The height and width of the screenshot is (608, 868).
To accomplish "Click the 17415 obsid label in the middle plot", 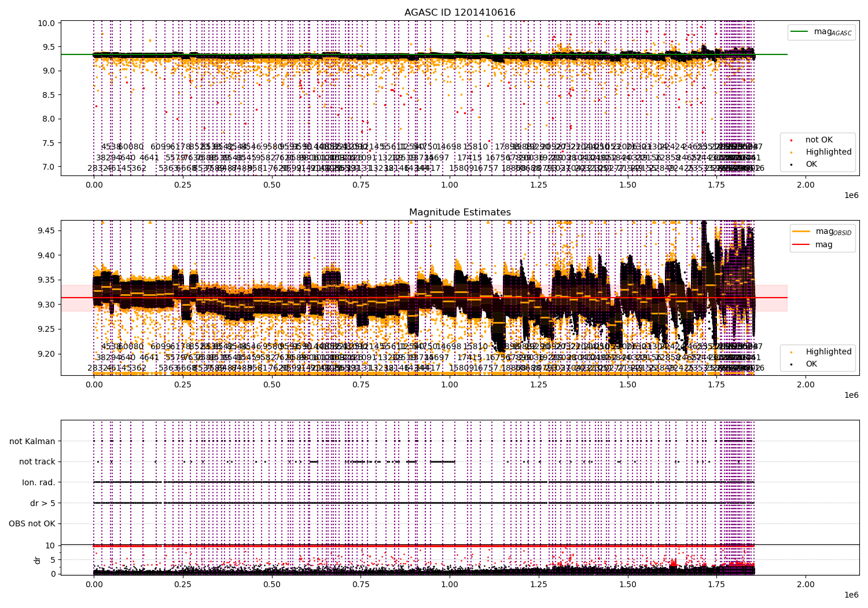I will click(x=470, y=357).
